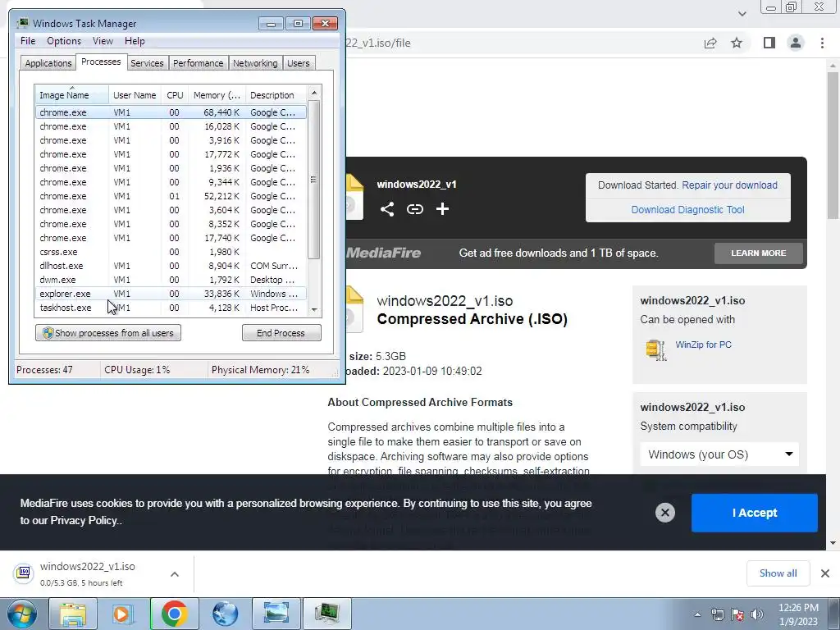Switch to the Networking tab
This screenshot has width=840, height=630.
tap(255, 63)
